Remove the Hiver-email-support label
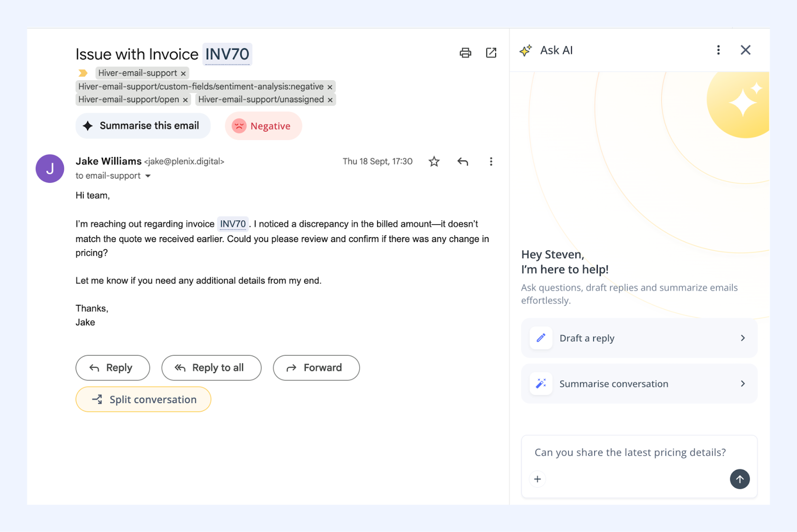The width and height of the screenshot is (797, 532). (x=183, y=73)
